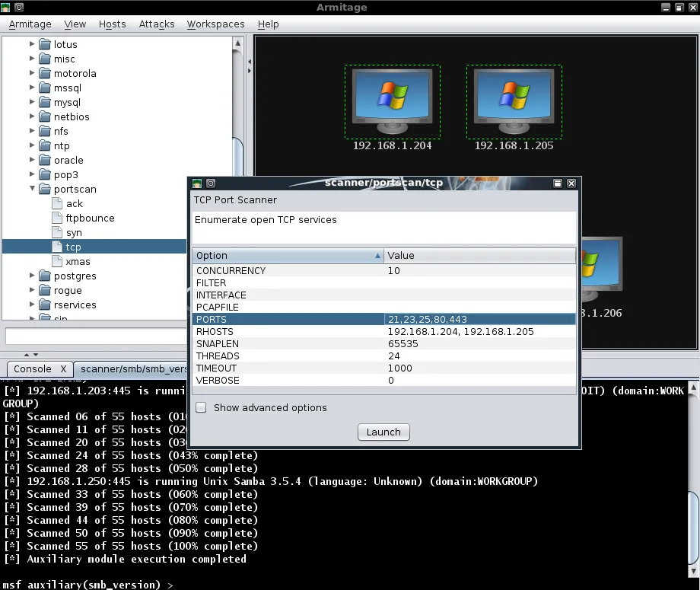Select the xmas portscan module icon
The image size is (700, 590).
(x=57, y=262)
